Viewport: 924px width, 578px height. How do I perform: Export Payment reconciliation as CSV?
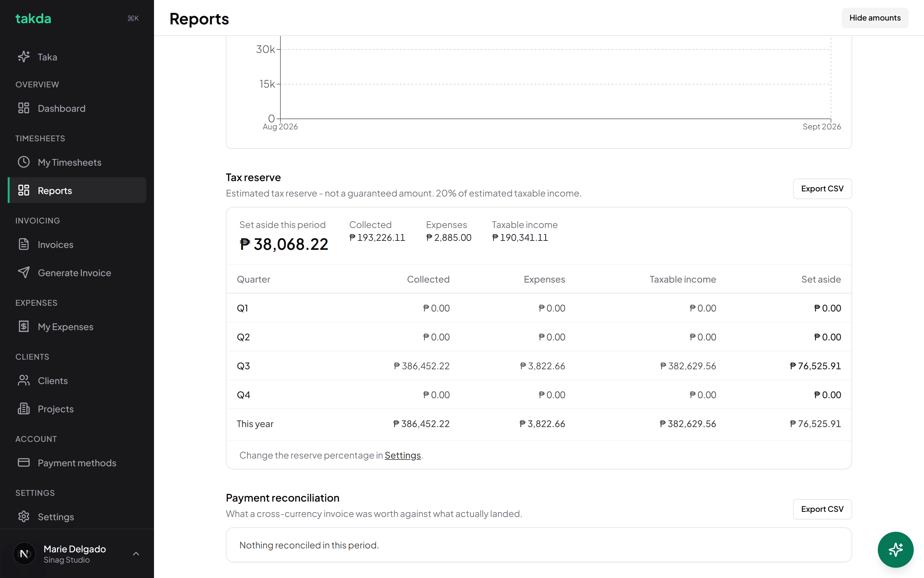pos(822,509)
